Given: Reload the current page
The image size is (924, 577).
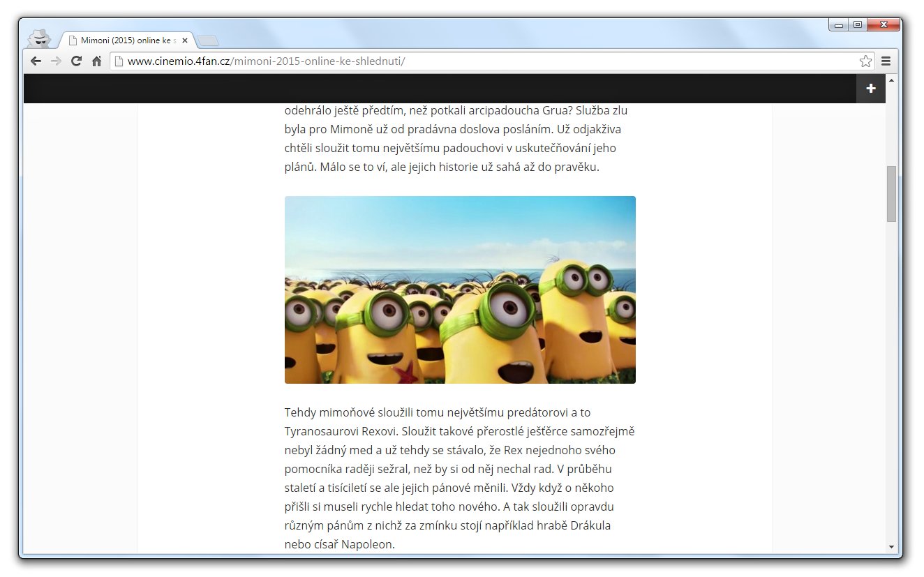Looking at the screenshot, I should [x=77, y=61].
